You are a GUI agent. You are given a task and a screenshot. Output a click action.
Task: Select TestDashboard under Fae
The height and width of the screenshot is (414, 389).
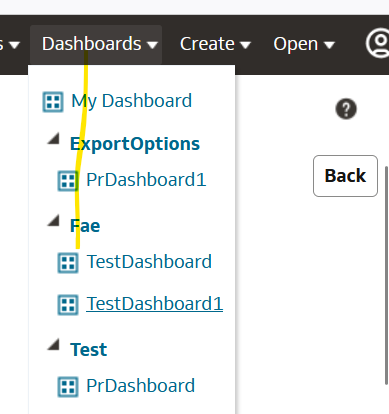tap(149, 262)
